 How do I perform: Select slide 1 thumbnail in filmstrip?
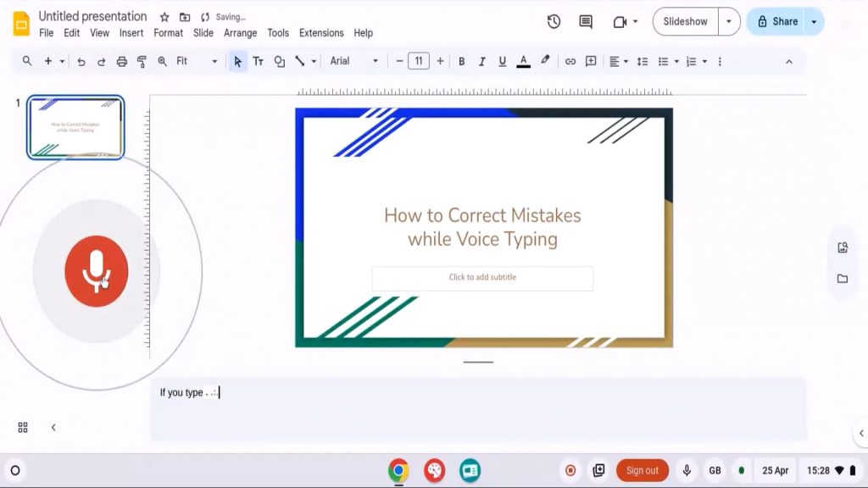pyautogui.click(x=76, y=127)
